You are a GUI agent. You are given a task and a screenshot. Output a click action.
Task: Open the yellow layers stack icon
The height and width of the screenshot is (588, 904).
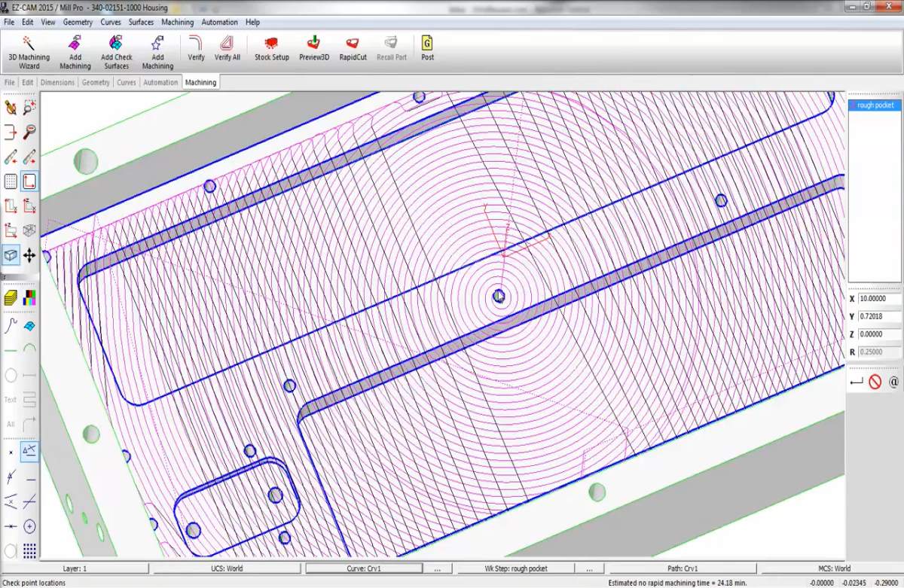tap(11, 298)
